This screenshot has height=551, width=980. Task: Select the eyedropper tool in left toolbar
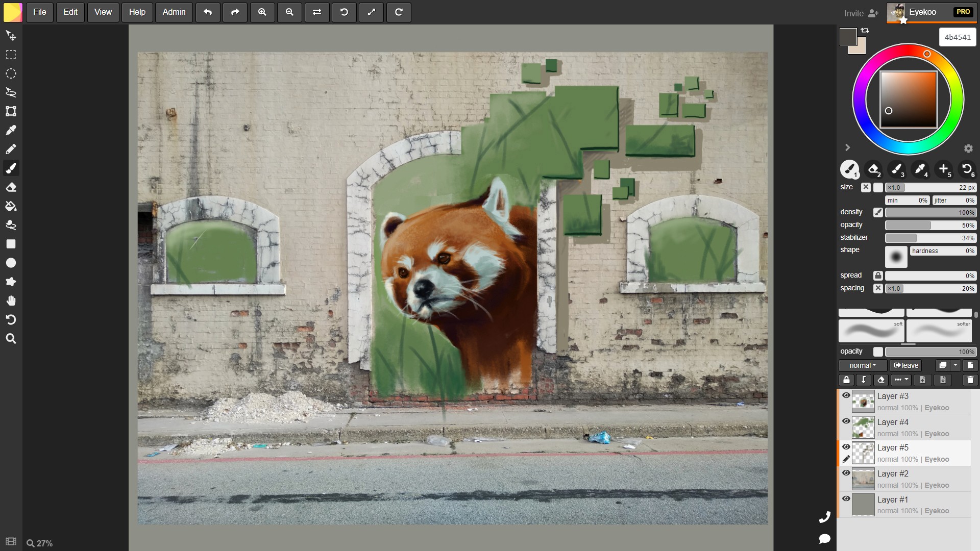point(11,130)
